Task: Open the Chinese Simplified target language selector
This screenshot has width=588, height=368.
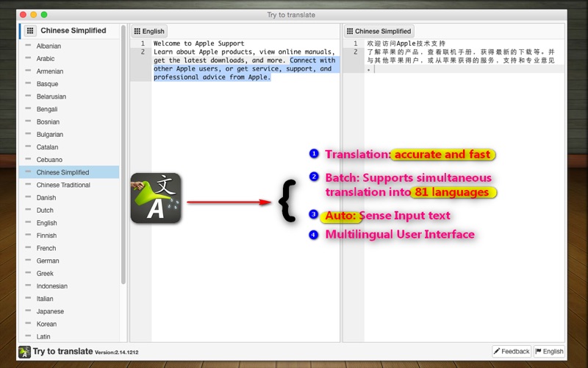Action: (379, 31)
